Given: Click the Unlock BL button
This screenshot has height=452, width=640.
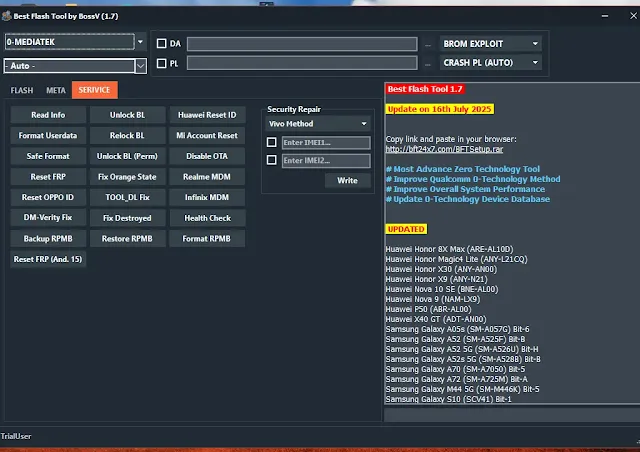Looking at the screenshot, I should 127,115.
